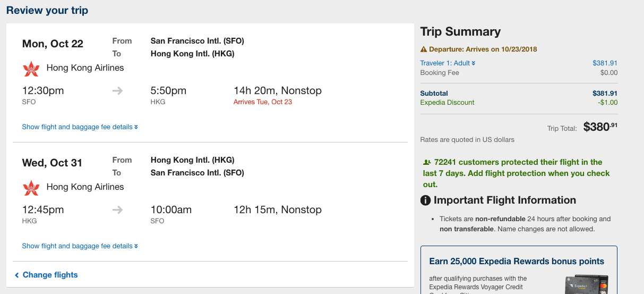Click the Trip Summary heading
Screen dimensions: 644x294
(x=460, y=32)
